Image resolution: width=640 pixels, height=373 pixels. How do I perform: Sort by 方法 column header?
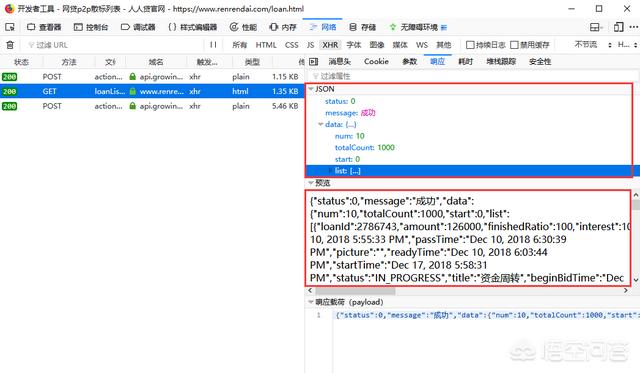pos(69,62)
